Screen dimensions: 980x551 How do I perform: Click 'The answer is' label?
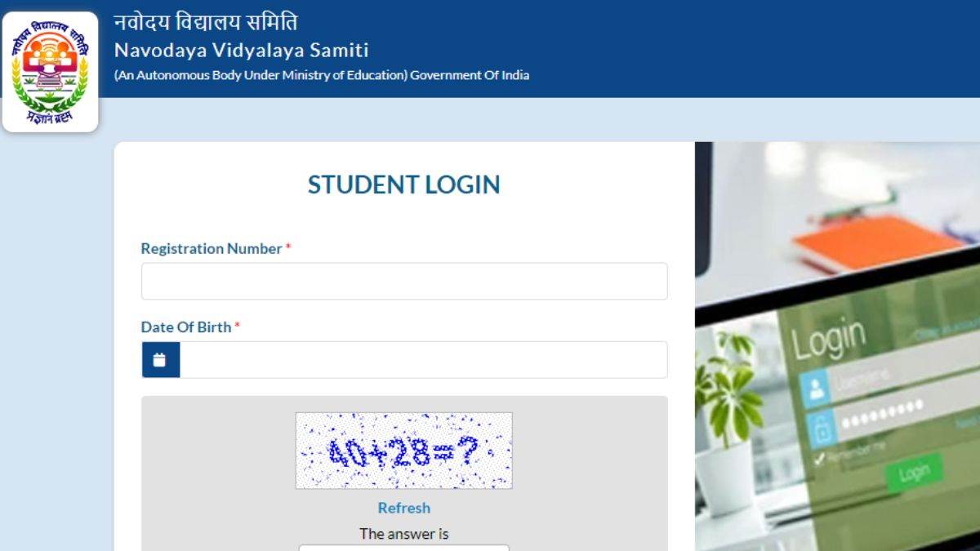(x=404, y=534)
